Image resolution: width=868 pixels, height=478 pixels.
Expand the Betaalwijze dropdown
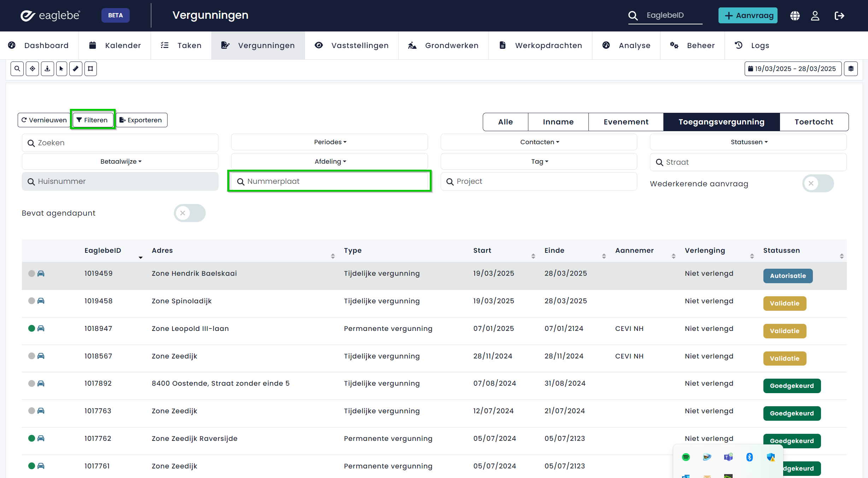(x=120, y=162)
